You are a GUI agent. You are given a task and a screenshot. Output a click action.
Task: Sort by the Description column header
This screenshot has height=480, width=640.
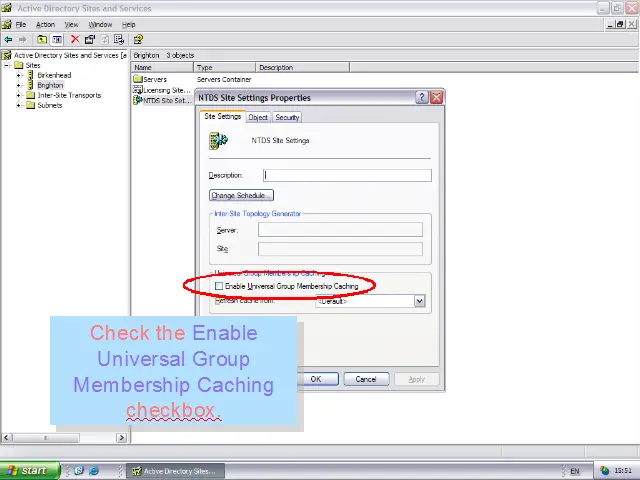(302, 67)
